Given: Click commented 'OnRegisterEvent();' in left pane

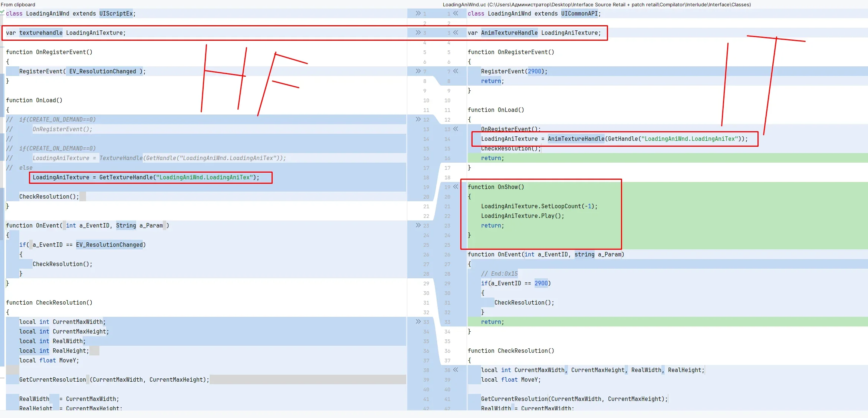Looking at the screenshot, I should (62, 129).
